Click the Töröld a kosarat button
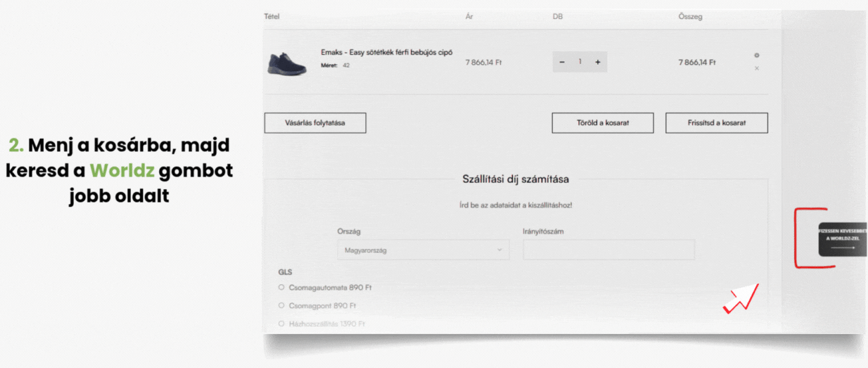This screenshot has height=368, width=868. (603, 123)
